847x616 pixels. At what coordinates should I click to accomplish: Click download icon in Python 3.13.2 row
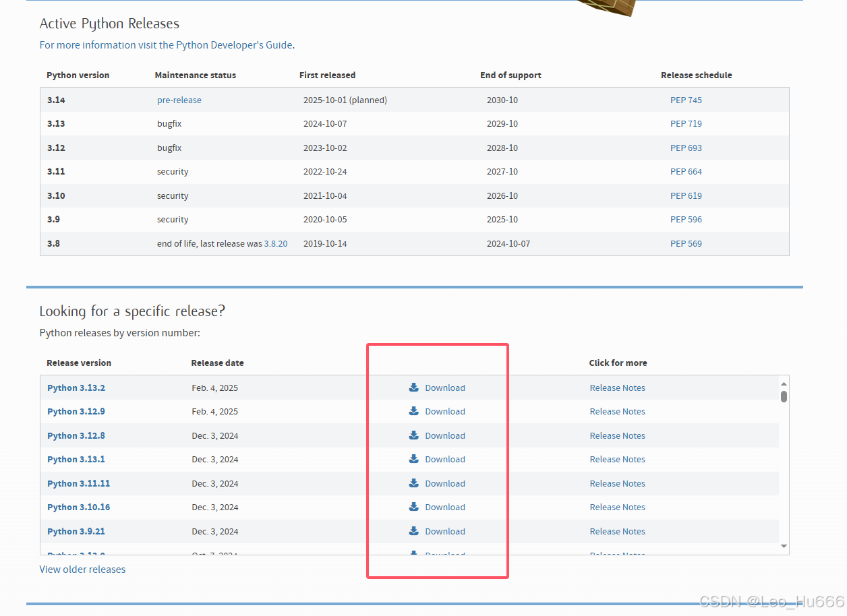click(414, 388)
